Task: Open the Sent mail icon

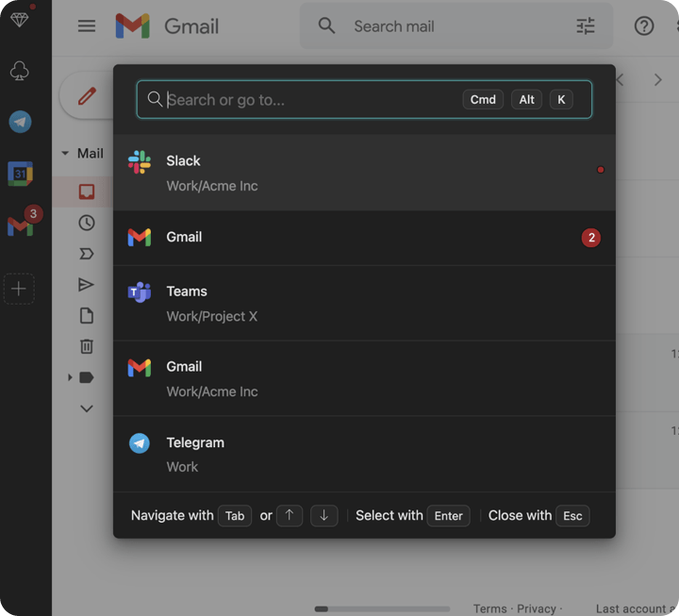Action: [86, 285]
